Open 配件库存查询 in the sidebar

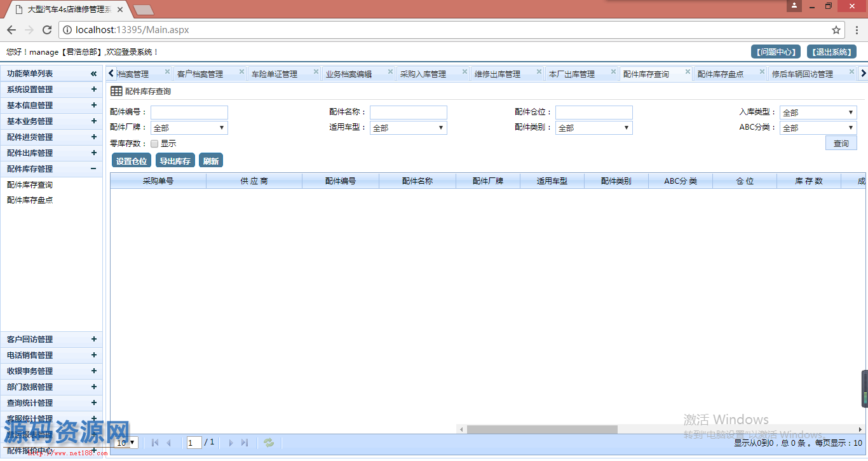point(30,185)
